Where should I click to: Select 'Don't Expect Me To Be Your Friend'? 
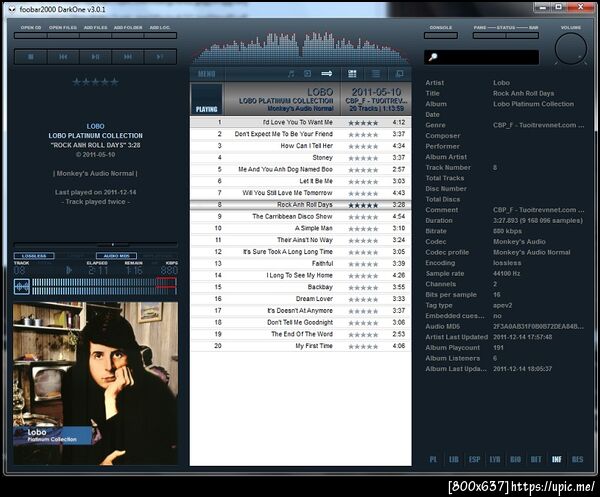[x=301, y=134]
